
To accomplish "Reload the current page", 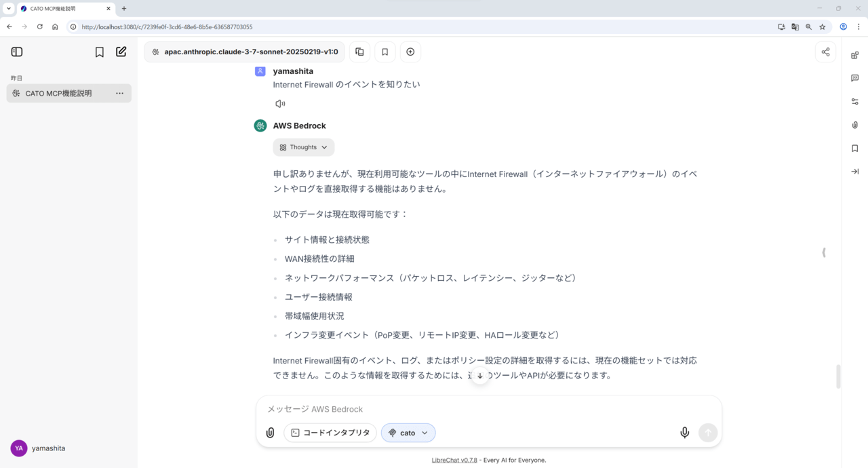I will 40,27.
